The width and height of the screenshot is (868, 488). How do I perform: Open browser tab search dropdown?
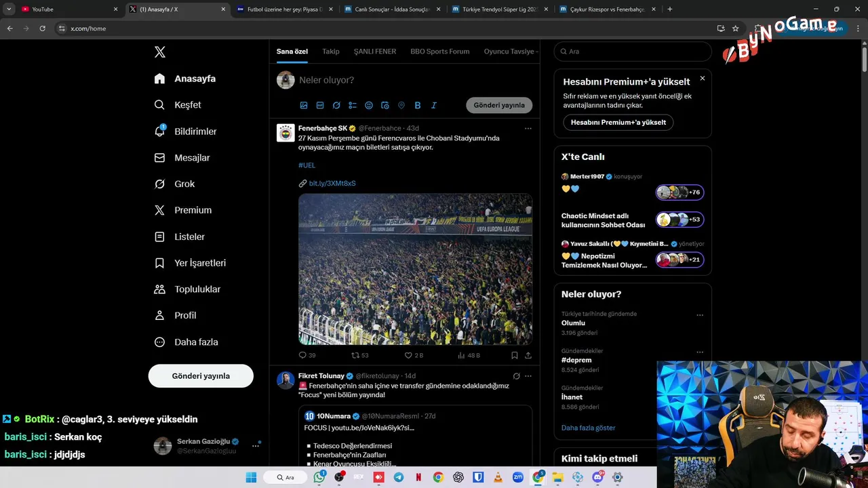click(9, 9)
